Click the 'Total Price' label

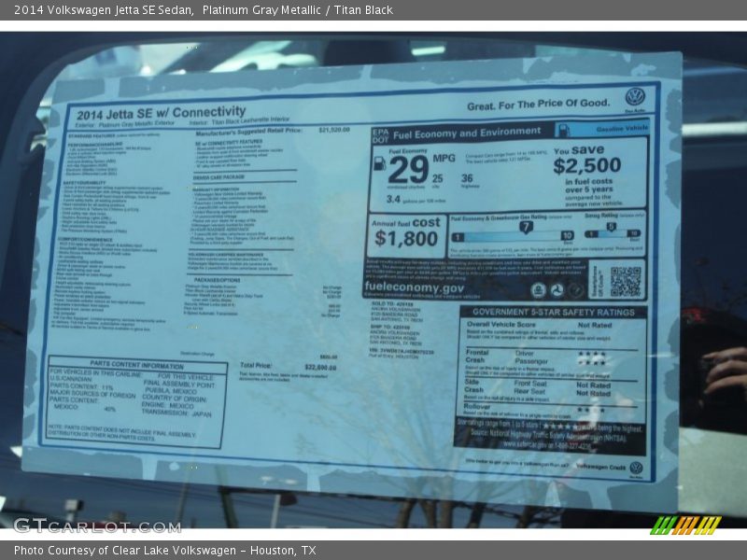point(256,365)
